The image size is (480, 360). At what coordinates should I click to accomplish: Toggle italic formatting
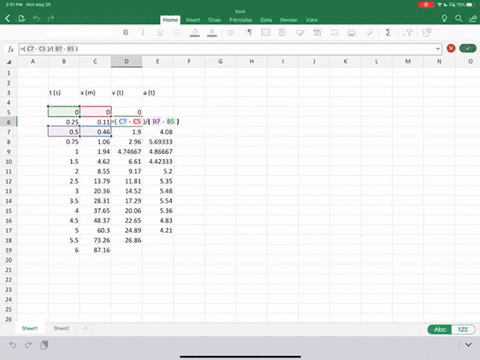click(x=143, y=33)
